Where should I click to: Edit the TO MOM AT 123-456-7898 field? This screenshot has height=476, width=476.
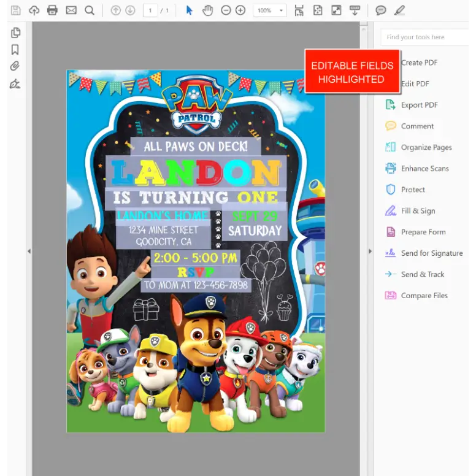click(196, 285)
